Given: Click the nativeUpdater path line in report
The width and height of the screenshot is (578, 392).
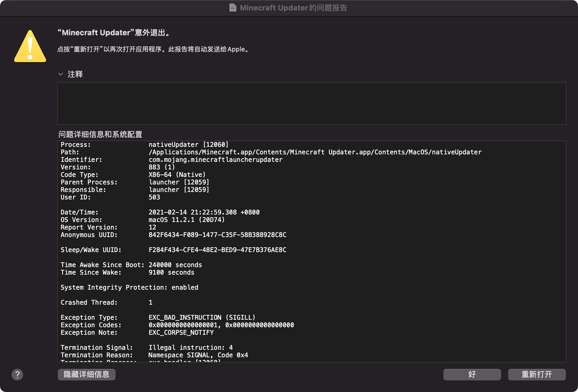Looking at the screenshot, I should click(315, 152).
